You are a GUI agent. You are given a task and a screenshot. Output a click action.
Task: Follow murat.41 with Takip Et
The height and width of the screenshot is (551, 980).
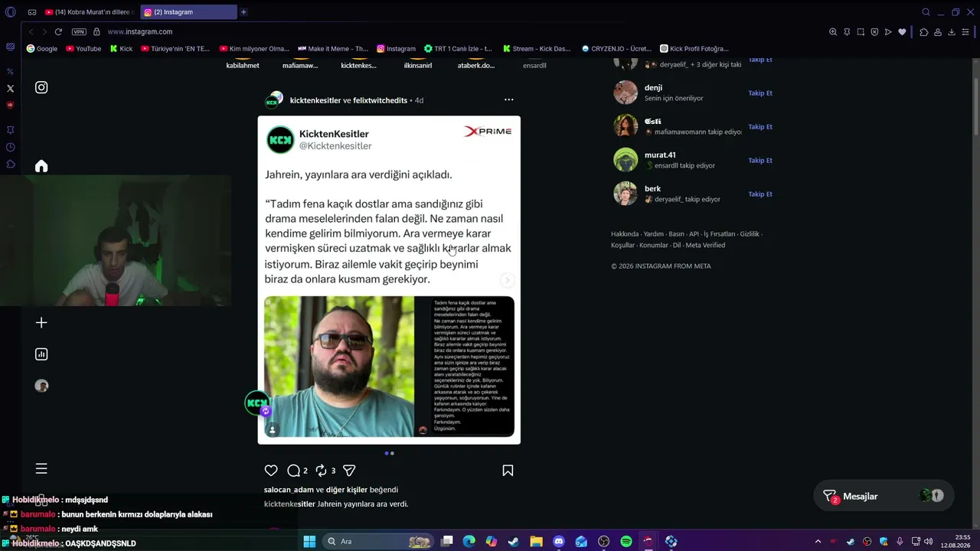[x=760, y=161]
